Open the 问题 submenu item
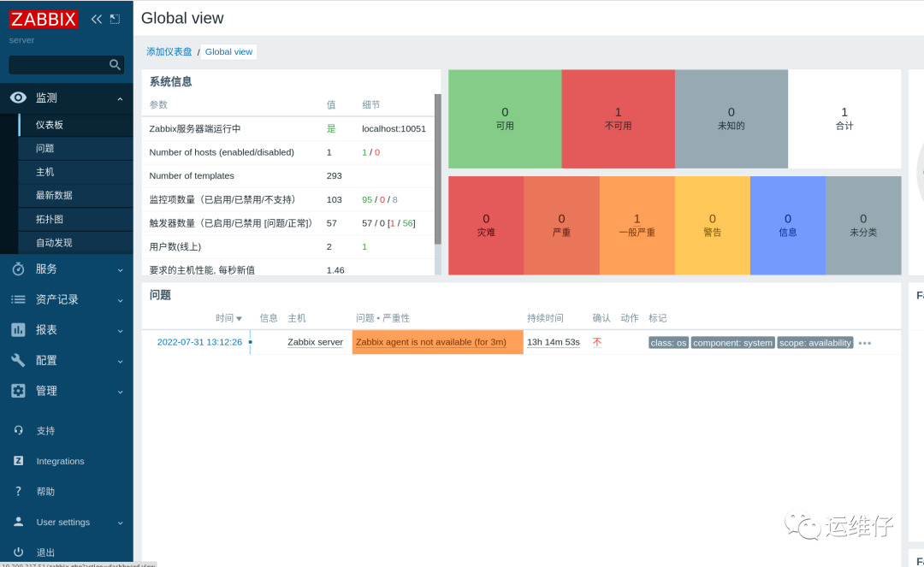The image size is (924, 567). point(76,148)
